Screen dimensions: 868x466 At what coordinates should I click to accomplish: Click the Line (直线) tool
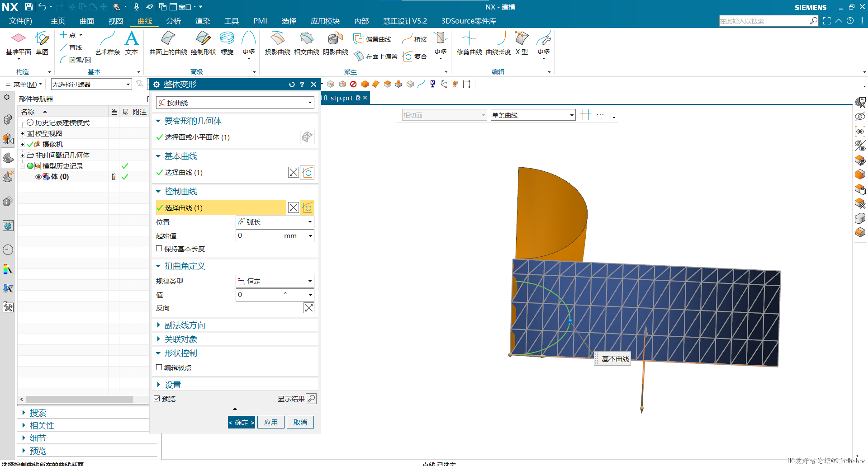pyautogui.click(x=71, y=47)
